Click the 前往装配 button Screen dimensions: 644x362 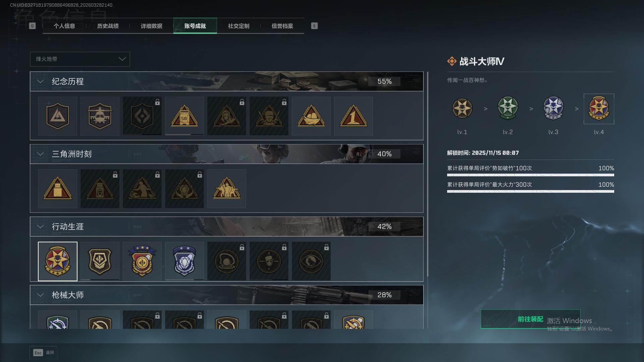(530, 319)
